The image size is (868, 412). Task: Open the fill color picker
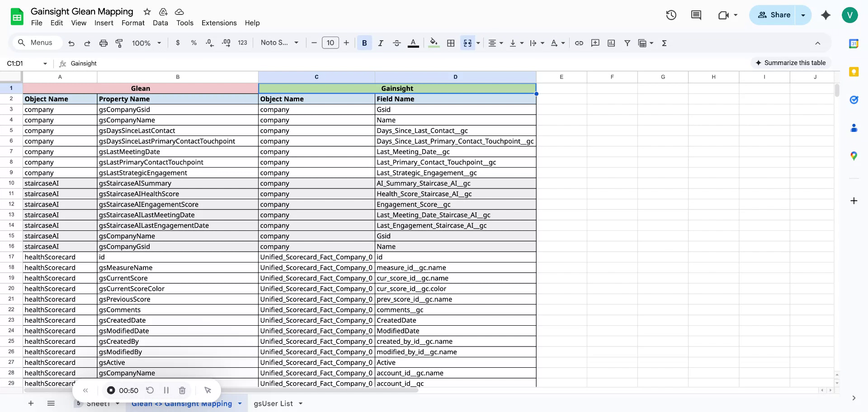pos(433,43)
